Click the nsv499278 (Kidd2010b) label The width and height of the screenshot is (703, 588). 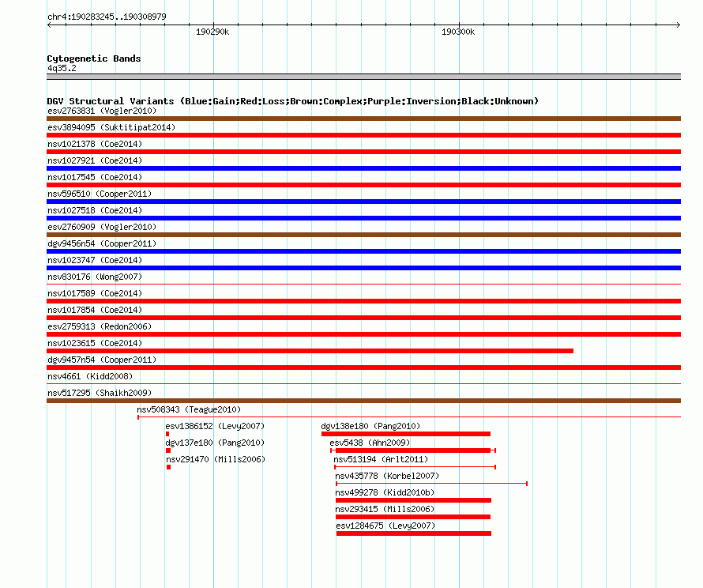click(385, 492)
